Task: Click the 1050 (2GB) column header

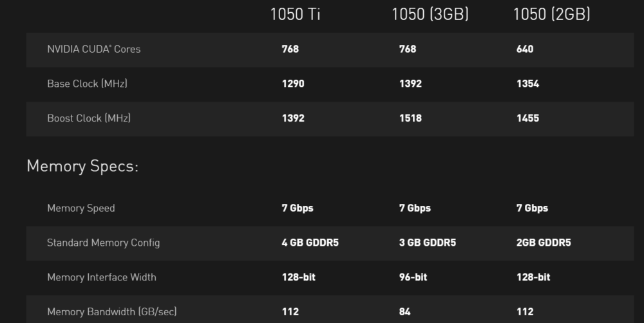Action: pos(552,14)
